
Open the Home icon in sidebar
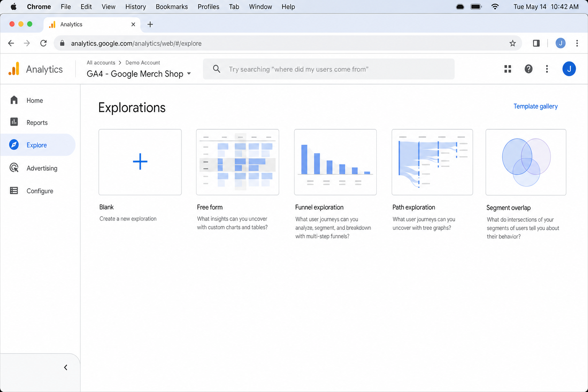[14, 100]
